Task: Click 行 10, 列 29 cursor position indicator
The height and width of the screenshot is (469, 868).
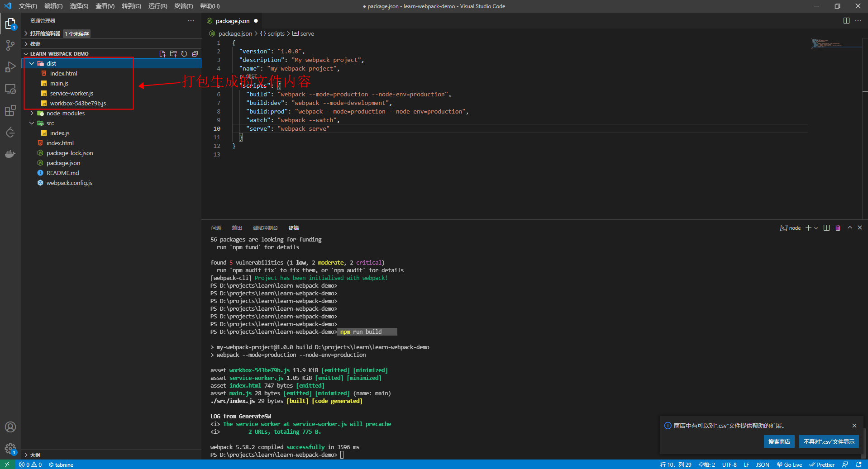Action: tap(676, 464)
